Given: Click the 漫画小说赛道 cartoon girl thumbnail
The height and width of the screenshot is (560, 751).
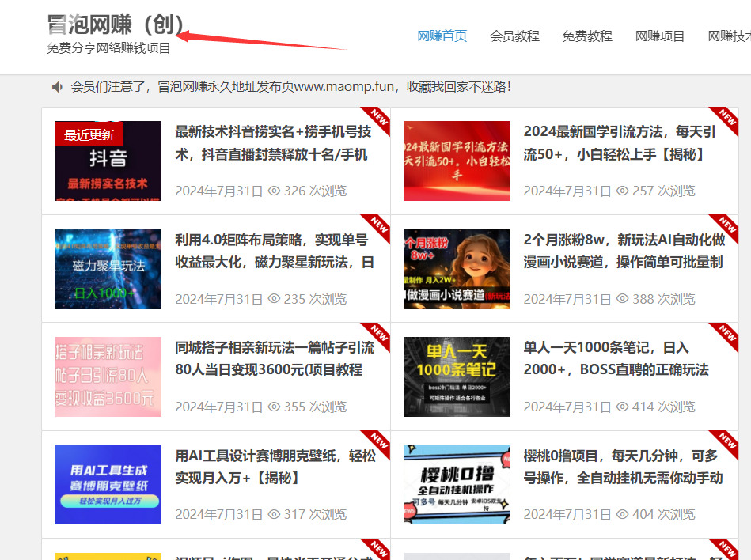Looking at the screenshot, I should (457, 269).
